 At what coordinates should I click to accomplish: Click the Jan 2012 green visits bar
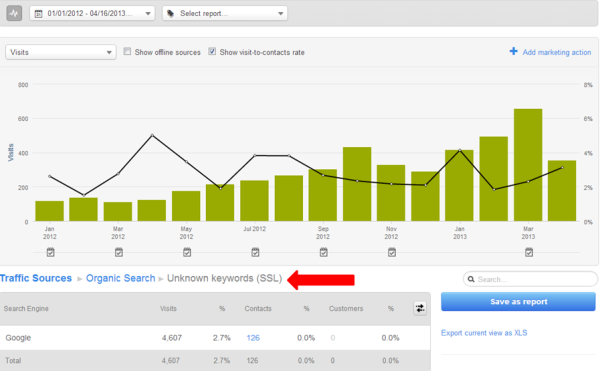tap(50, 211)
